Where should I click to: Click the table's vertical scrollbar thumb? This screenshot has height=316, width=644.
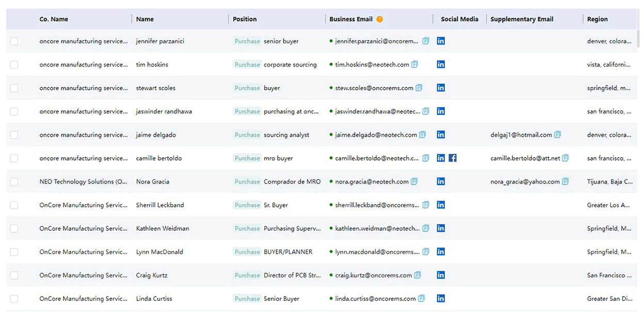click(638, 39)
